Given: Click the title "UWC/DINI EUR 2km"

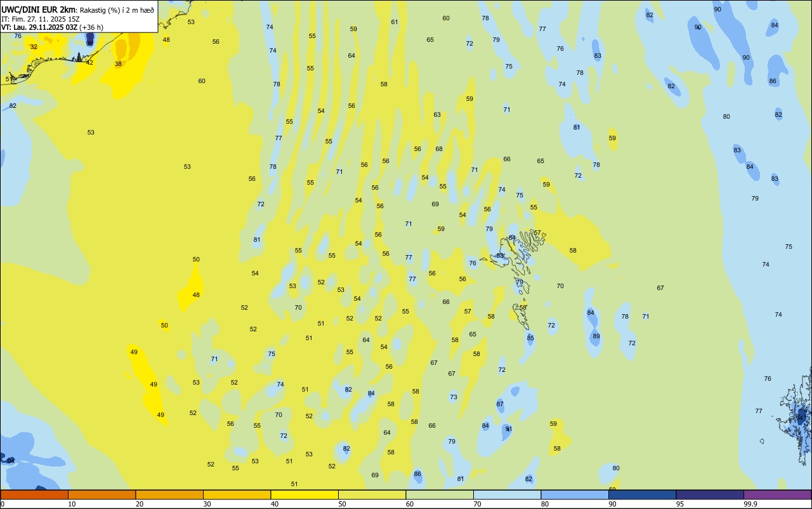Looking at the screenshot, I should [x=38, y=10].
